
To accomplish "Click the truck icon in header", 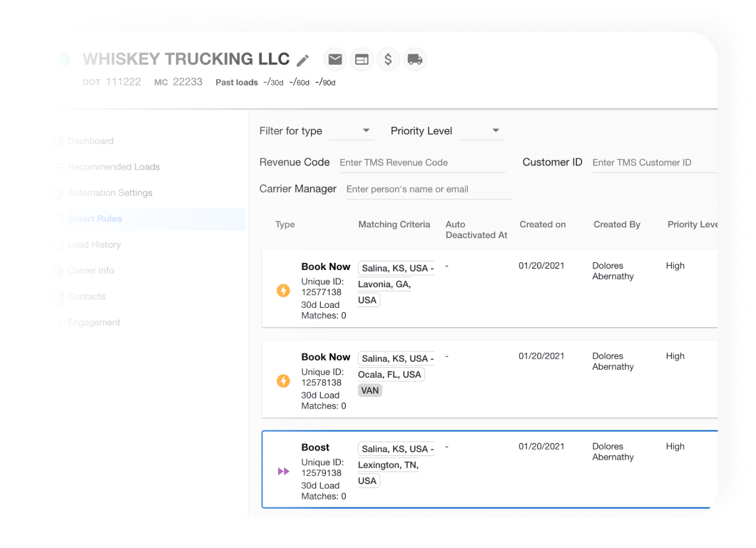I will pos(414,60).
